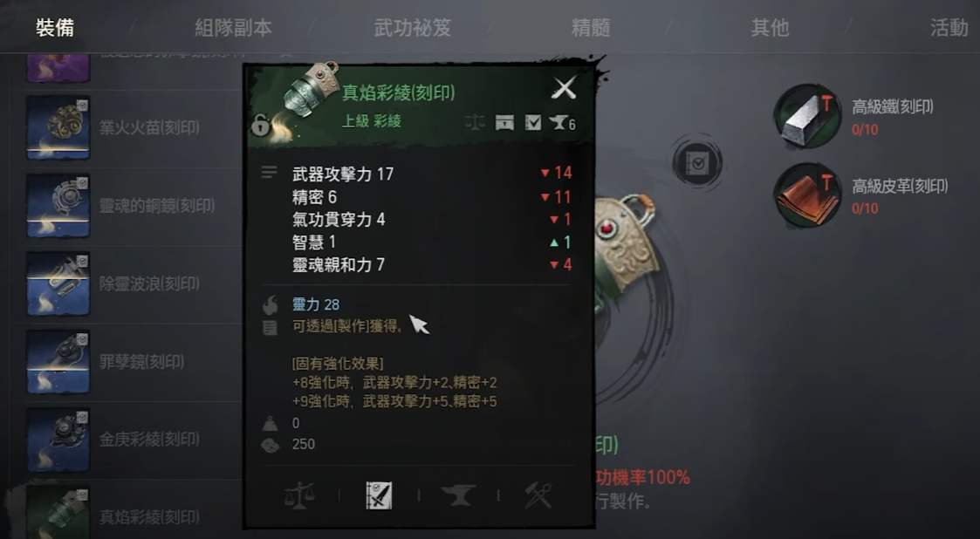The height and width of the screenshot is (539, 980).
Task: Click the bottom scale compare icon
Action: pos(298,495)
